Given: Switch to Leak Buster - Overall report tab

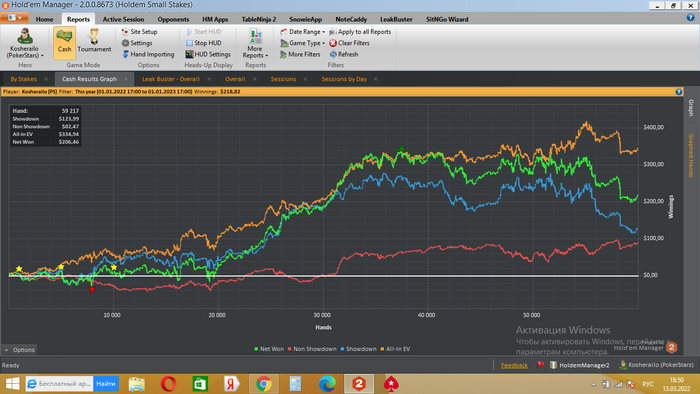Looking at the screenshot, I should coord(171,79).
